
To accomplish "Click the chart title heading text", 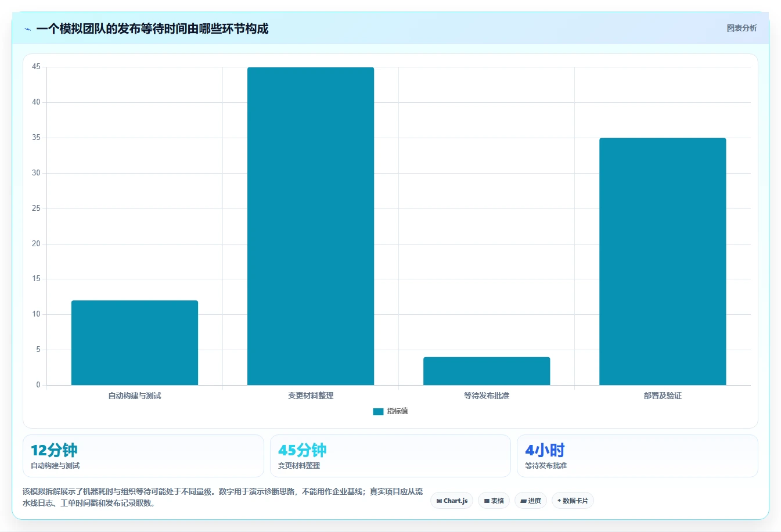I will pos(152,29).
